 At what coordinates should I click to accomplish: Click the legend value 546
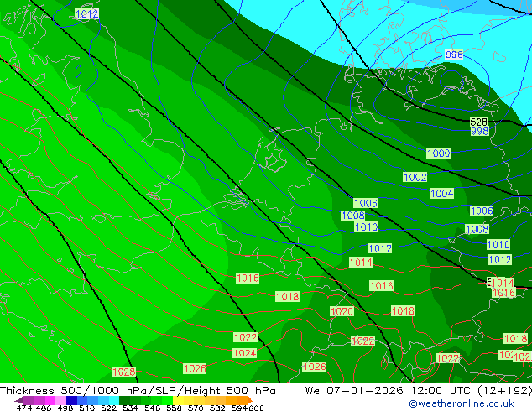153,408
